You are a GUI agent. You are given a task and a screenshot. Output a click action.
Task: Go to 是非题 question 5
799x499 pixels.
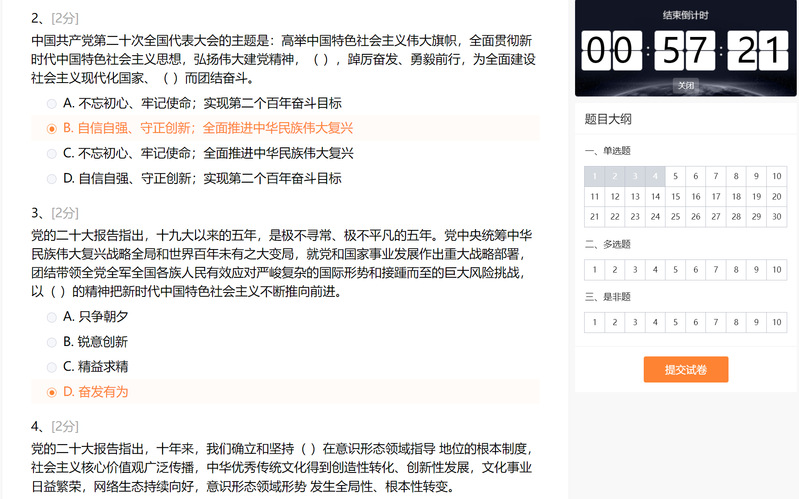[x=676, y=322]
